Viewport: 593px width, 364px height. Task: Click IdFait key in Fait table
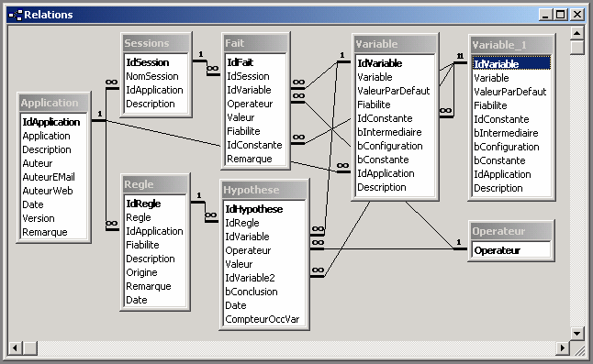pos(241,62)
